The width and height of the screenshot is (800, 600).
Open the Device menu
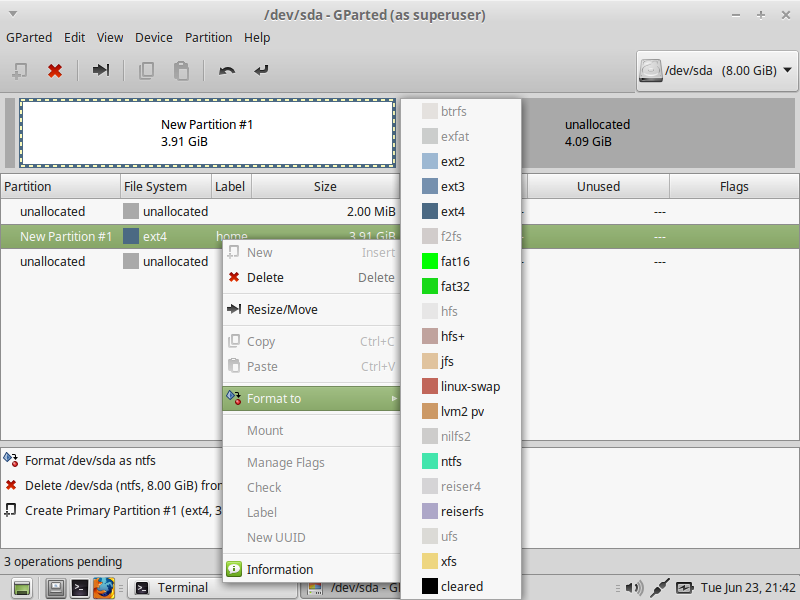point(154,38)
